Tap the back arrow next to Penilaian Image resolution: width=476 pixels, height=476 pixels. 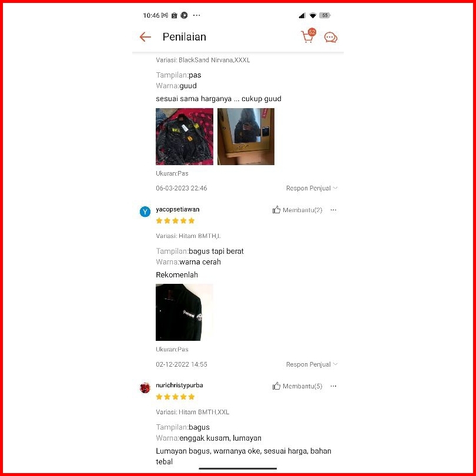click(145, 37)
